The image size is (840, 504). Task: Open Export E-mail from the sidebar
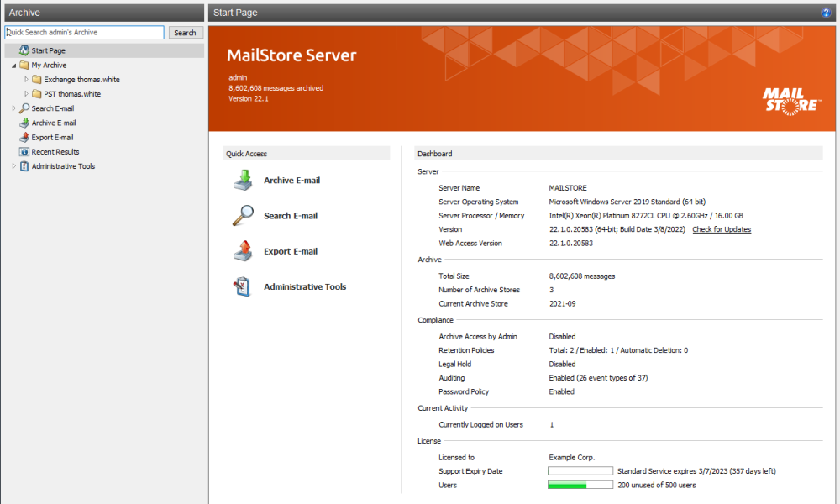tap(52, 138)
